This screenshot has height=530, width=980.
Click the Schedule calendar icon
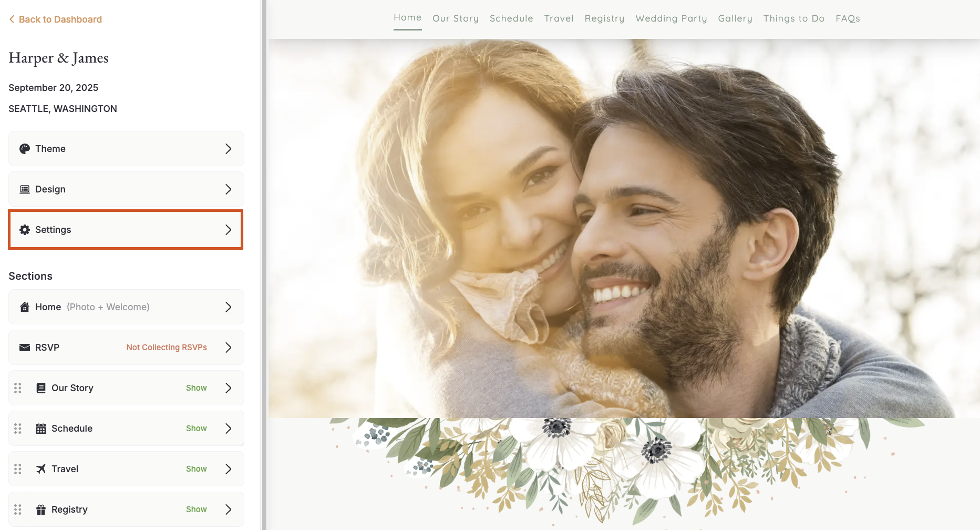coord(41,429)
